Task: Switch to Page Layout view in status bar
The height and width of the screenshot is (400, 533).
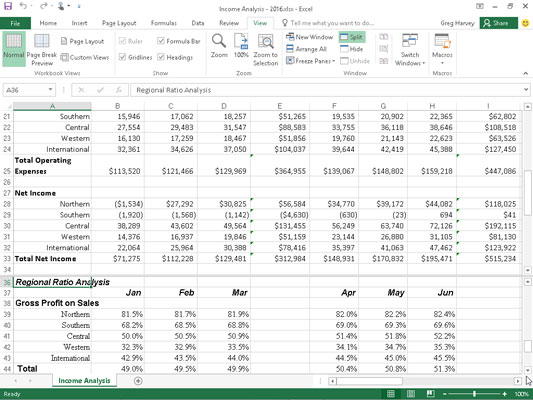Action: coord(411,394)
